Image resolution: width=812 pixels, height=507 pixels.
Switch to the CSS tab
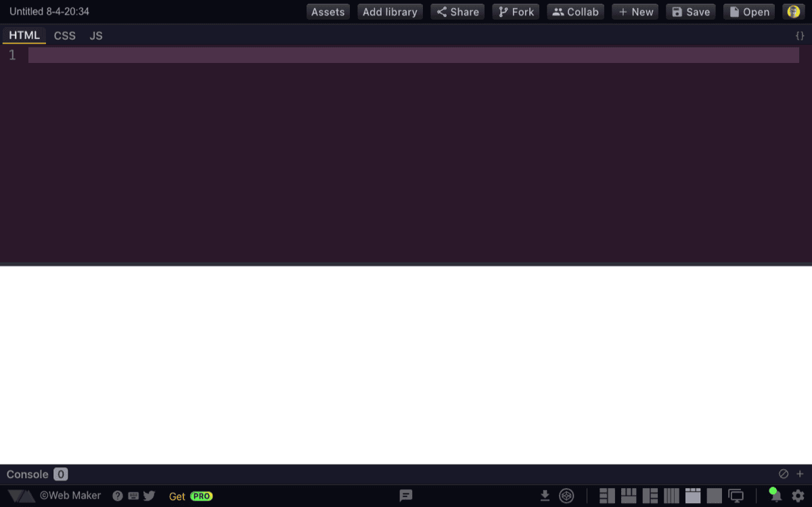(x=64, y=35)
